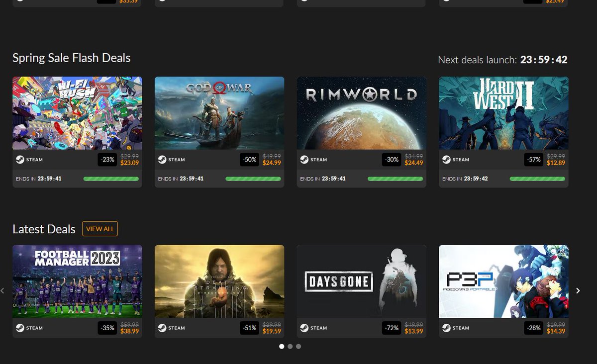Click the Next deals launch countdown timer
This screenshot has width=597, height=364.
click(544, 60)
